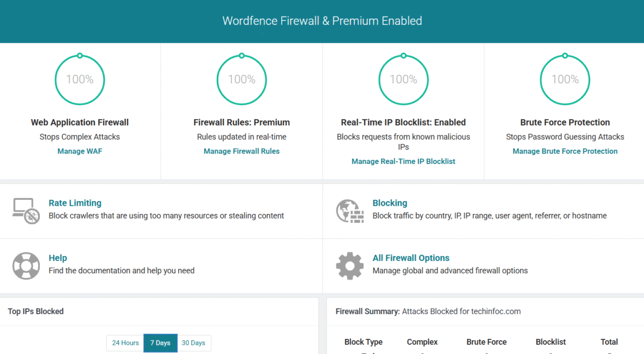Open the Rate Limiting settings link
The height and width of the screenshot is (354, 644).
[75, 203]
